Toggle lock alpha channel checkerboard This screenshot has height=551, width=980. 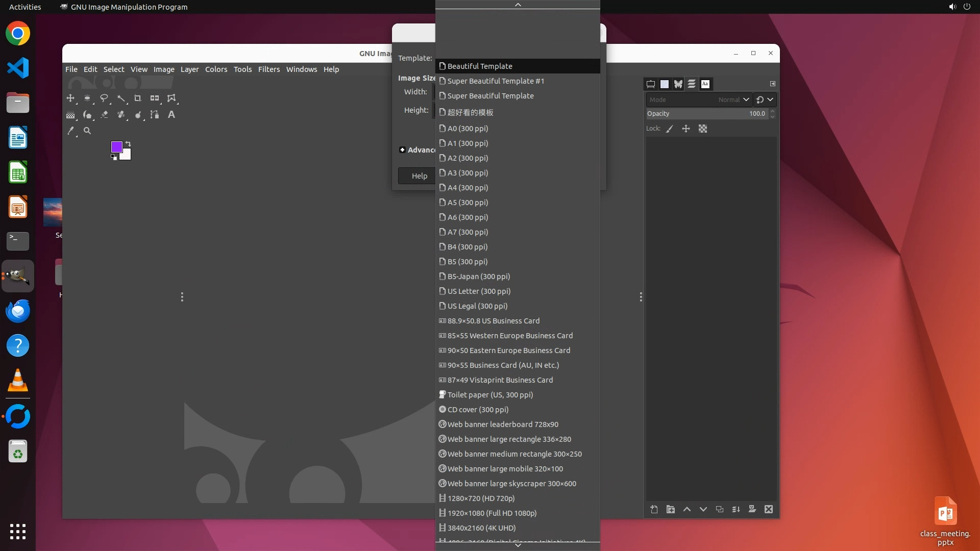click(703, 129)
